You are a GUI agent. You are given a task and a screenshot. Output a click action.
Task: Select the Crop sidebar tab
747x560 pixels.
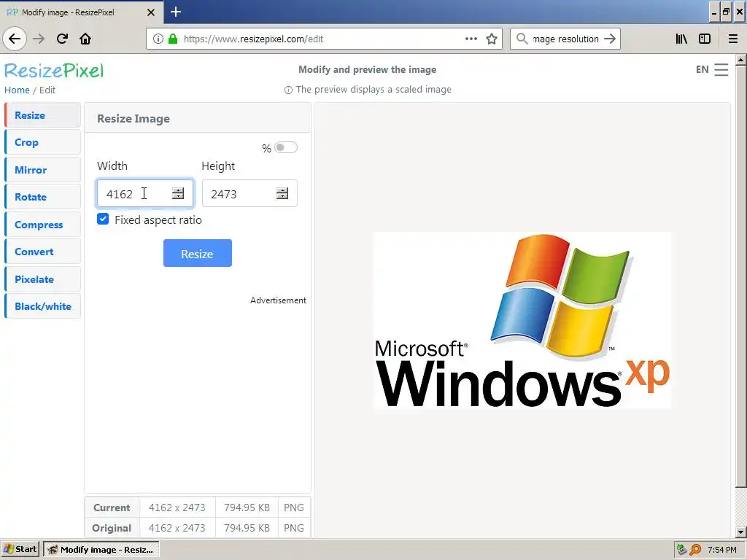click(x=42, y=142)
